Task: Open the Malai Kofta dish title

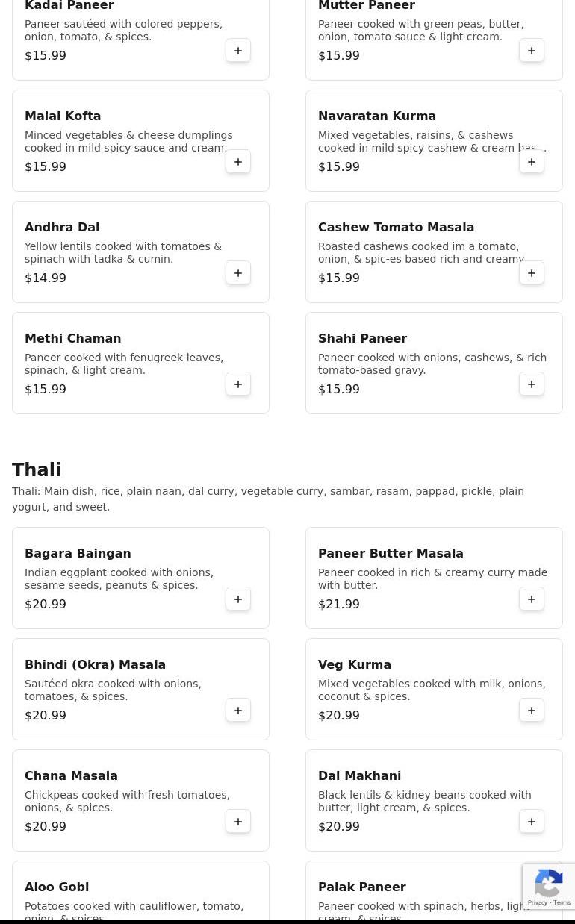Action: 63,116
